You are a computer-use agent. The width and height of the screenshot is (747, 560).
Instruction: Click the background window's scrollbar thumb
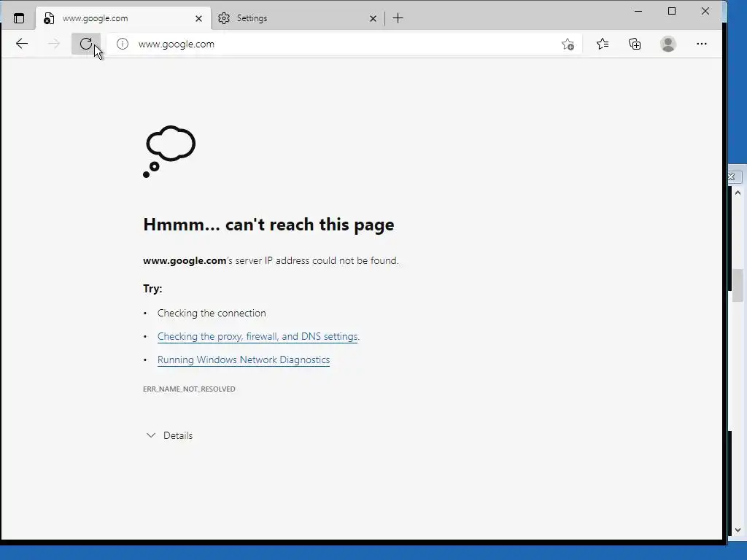point(738,285)
